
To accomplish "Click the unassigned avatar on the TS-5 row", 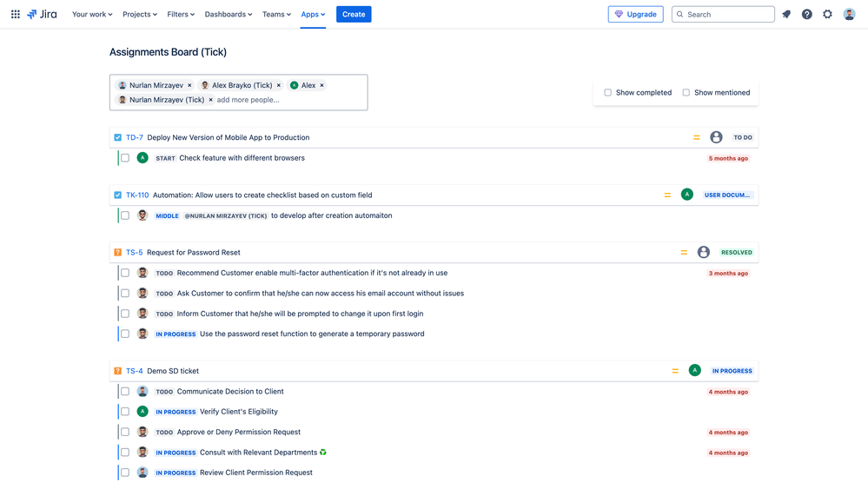I will 704,252.
